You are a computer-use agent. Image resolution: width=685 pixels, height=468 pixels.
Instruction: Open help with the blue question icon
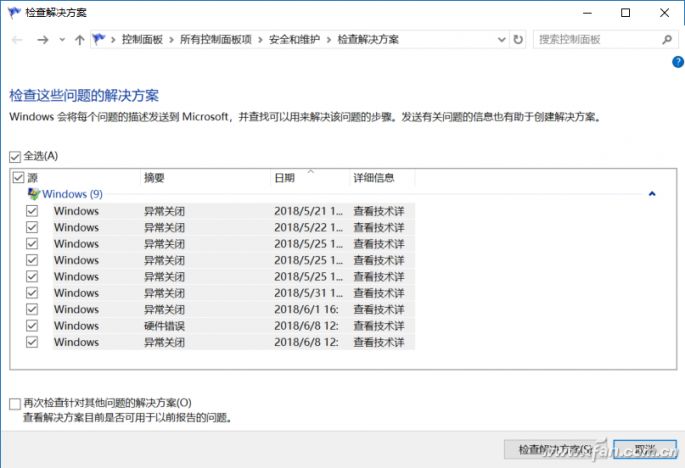coord(678,62)
